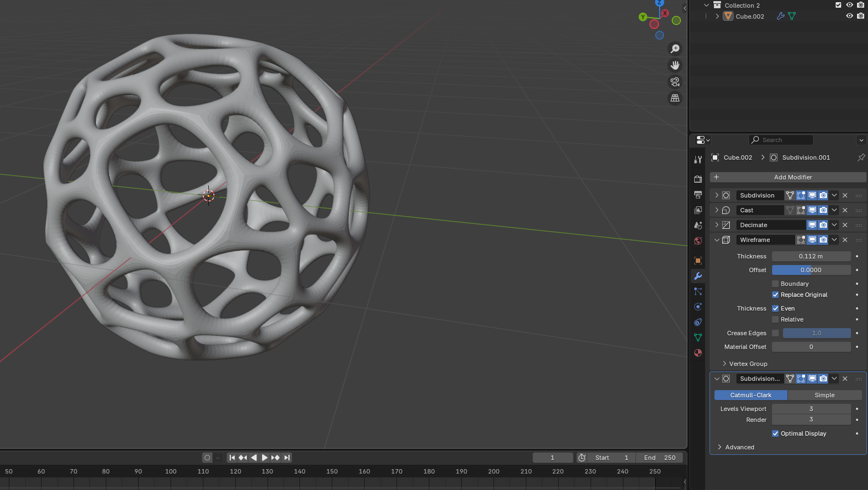
Task: Toggle Wireframe modifier edit mode display
Action: point(801,240)
